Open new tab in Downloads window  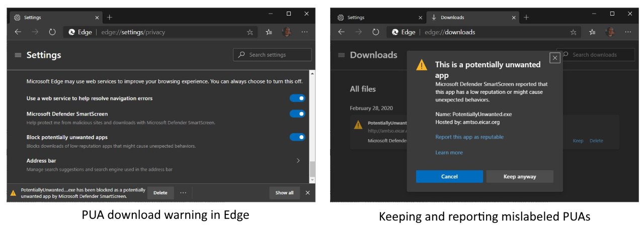pos(526,17)
